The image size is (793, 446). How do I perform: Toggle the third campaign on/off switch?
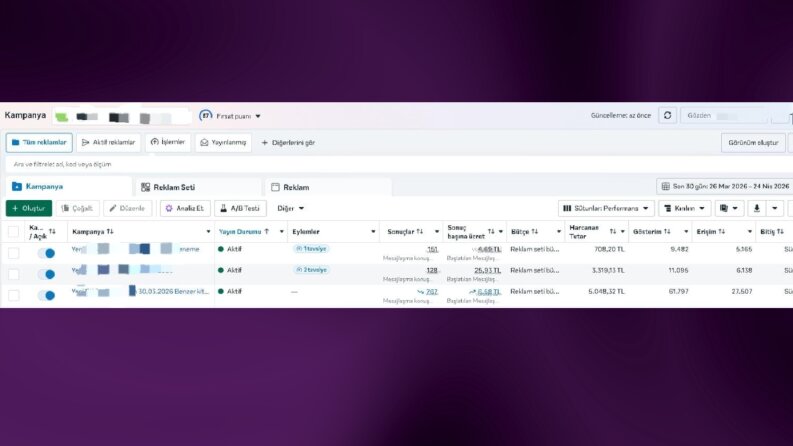[46, 295]
